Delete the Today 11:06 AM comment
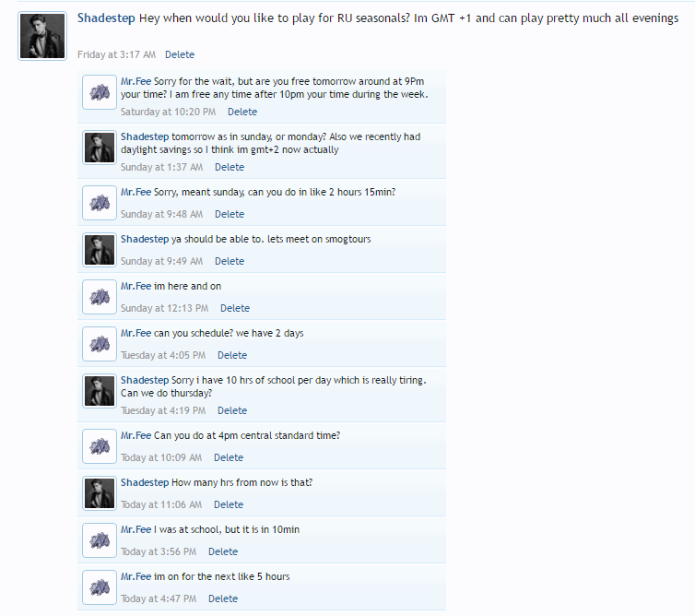This screenshot has width=695, height=616. pyautogui.click(x=229, y=504)
